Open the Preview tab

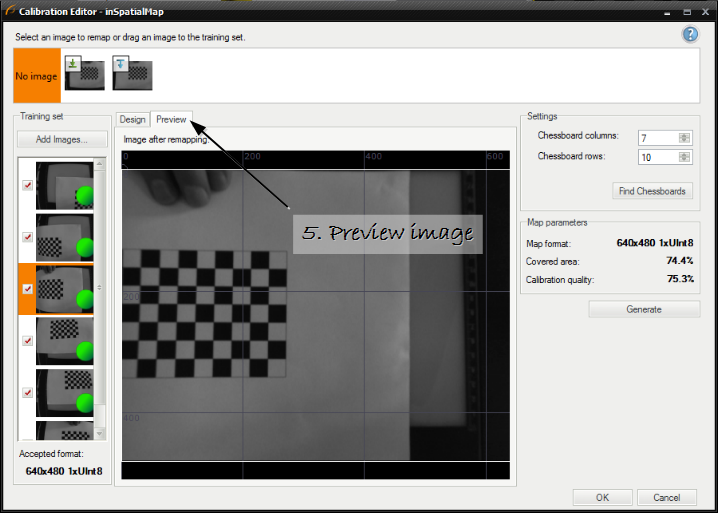click(170, 120)
